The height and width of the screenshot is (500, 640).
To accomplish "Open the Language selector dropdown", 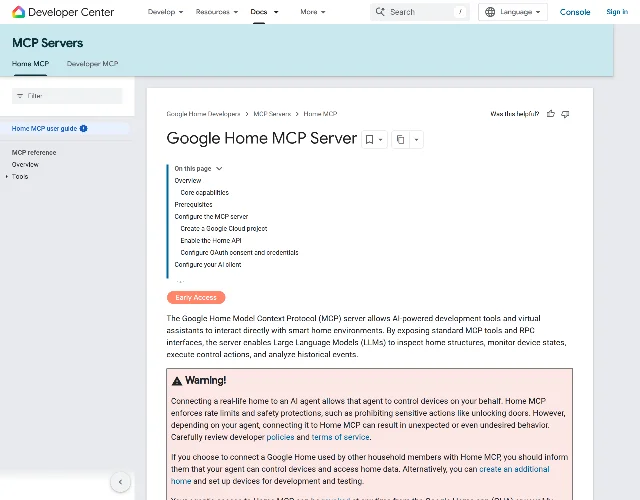I will tap(513, 12).
